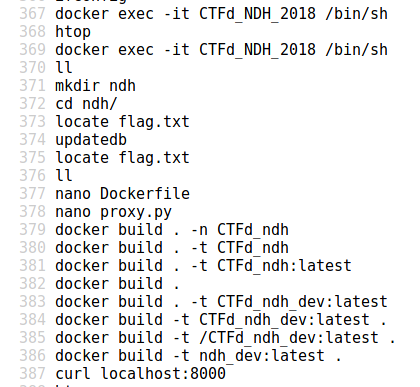Click the ll command on line 370
The image size is (420, 387).
click(64, 68)
